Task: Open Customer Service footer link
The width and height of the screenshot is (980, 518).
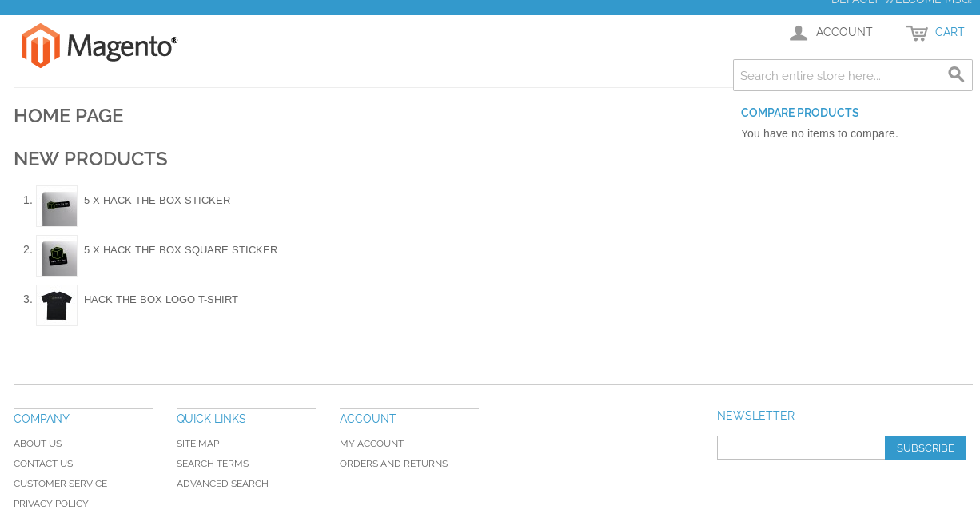Action: (x=60, y=484)
